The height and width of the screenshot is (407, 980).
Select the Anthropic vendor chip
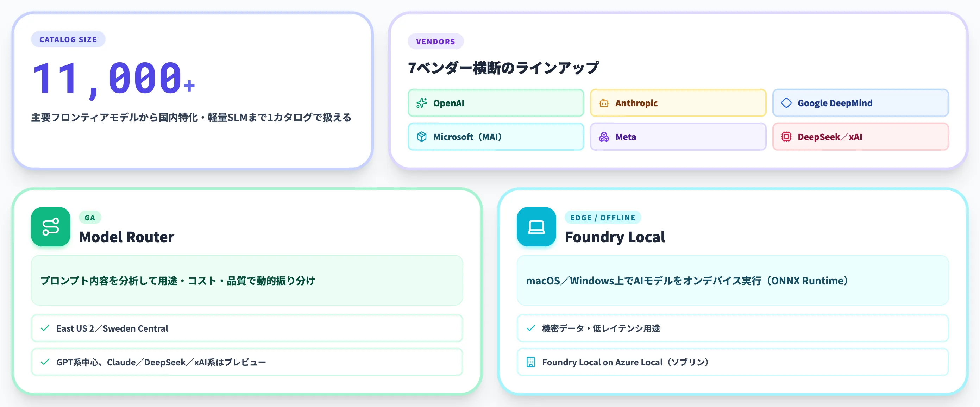[x=678, y=103]
